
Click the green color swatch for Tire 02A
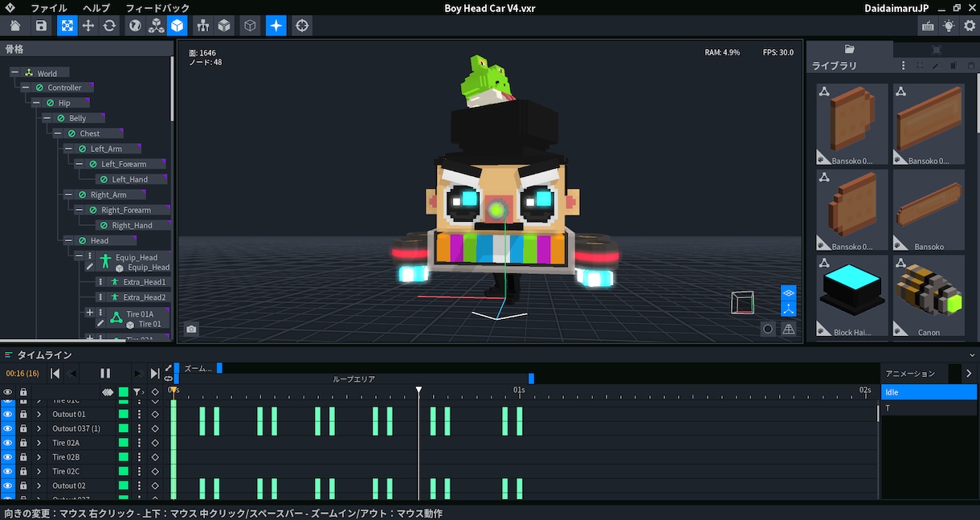124,443
